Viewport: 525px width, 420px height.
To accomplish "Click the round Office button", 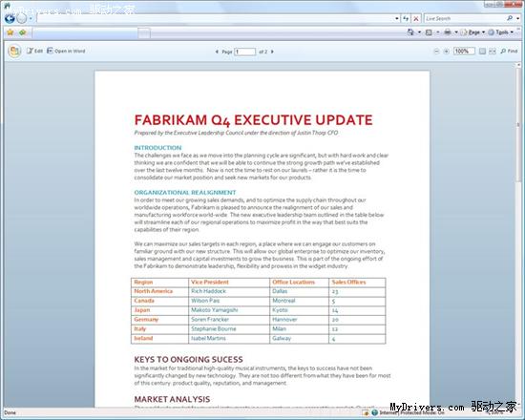I will pyautogui.click(x=14, y=52).
